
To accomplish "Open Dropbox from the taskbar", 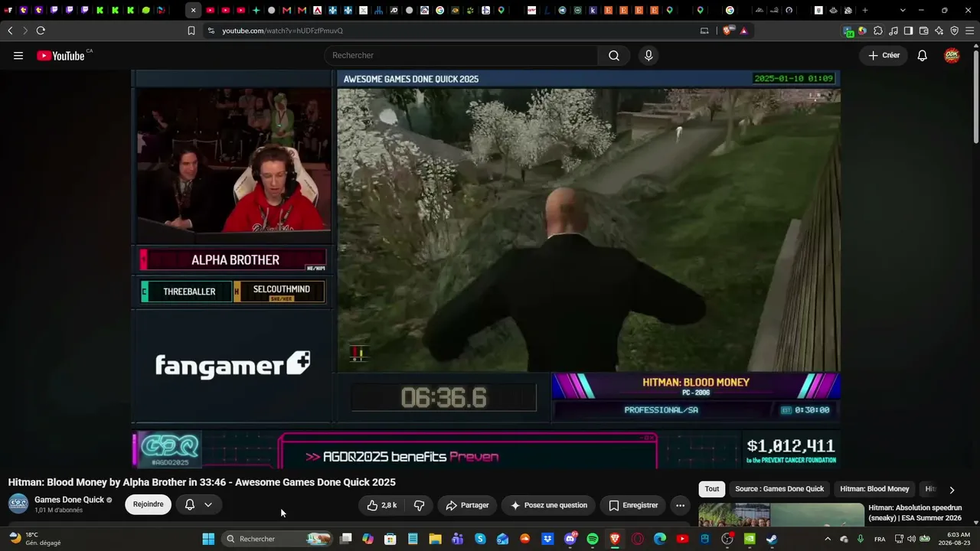I will (547, 539).
